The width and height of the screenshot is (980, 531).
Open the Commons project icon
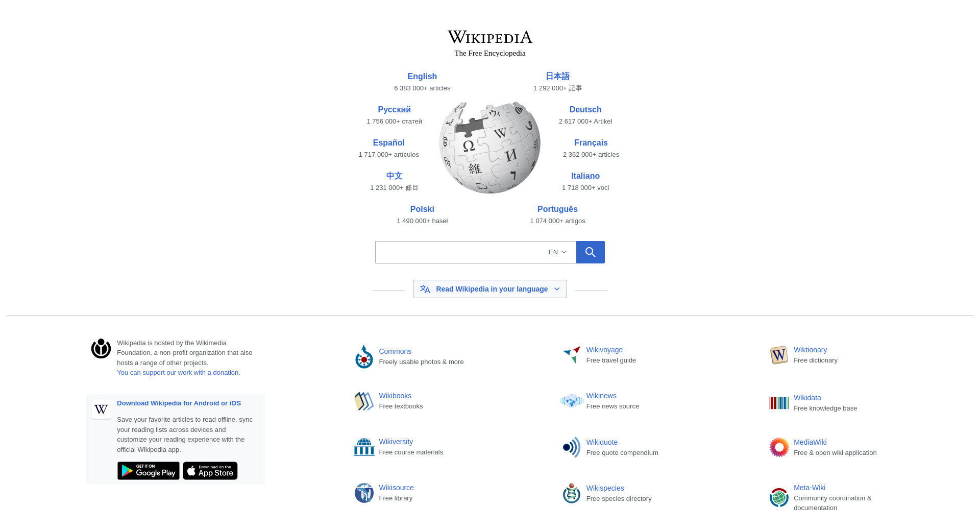(x=364, y=356)
